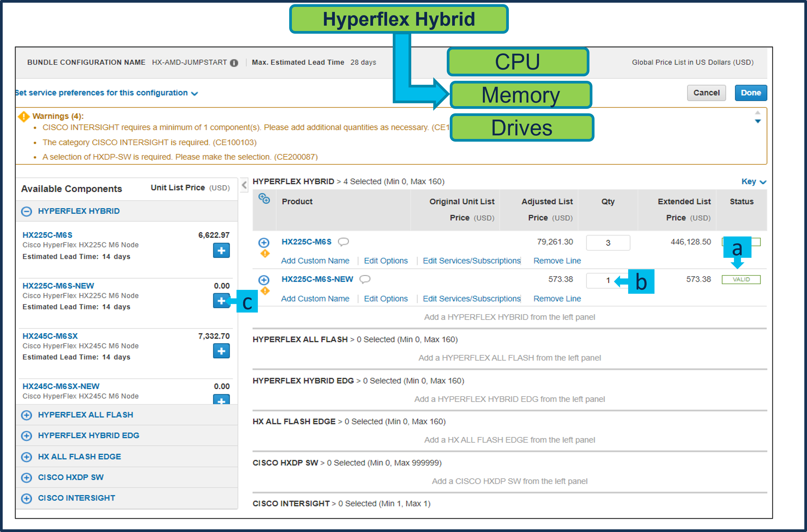Click comment bubble next to HX225C-M6S
The image size is (807, 532).
coord(343,242)
